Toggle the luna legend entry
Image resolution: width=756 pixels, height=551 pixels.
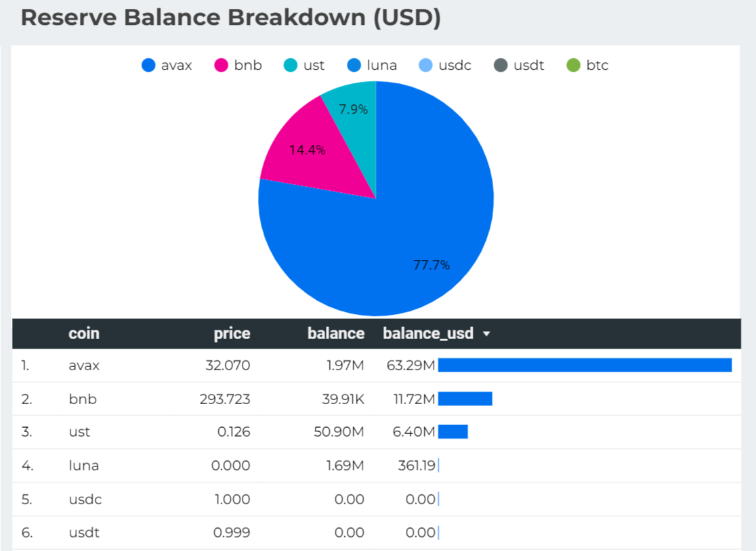click(x=372, y=66)
